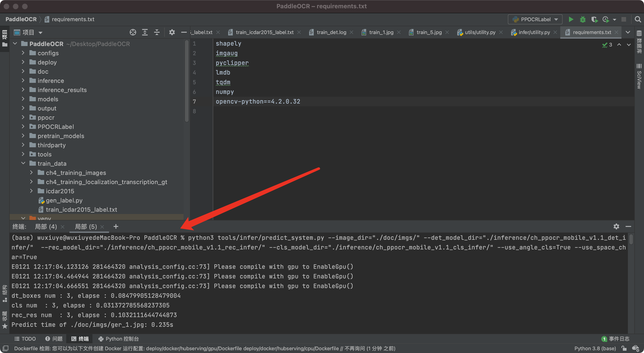Collapse all in project tree toolbar
Viewport: 644px width, 353px height.
pos(157,32)
